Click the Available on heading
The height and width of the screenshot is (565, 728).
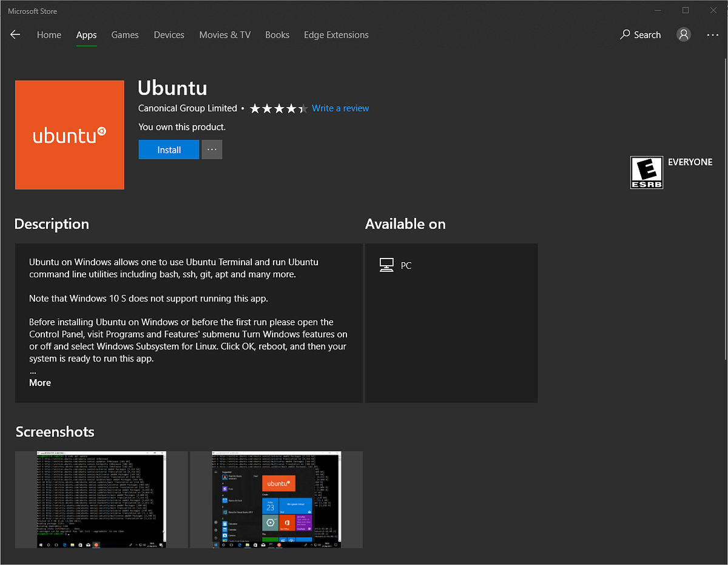tap(405, 224)
